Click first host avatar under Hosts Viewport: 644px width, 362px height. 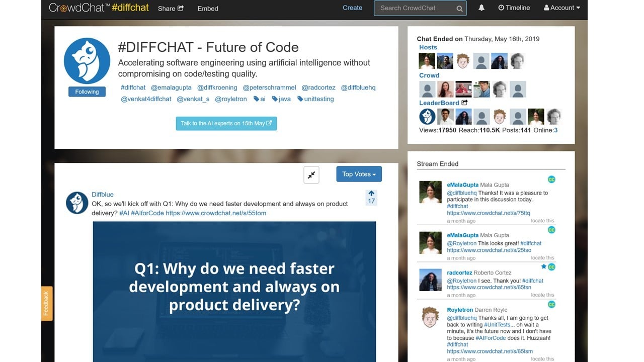click(427, 61)
